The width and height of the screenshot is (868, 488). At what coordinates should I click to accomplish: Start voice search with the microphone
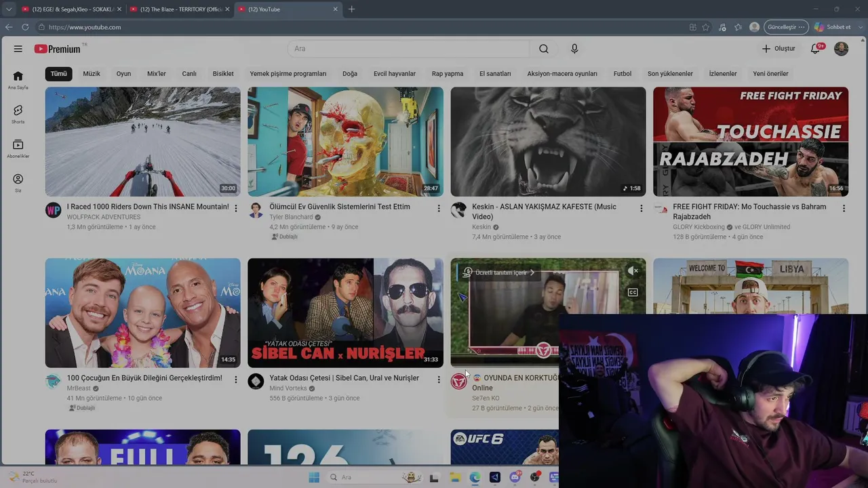[x=574, y=49]
